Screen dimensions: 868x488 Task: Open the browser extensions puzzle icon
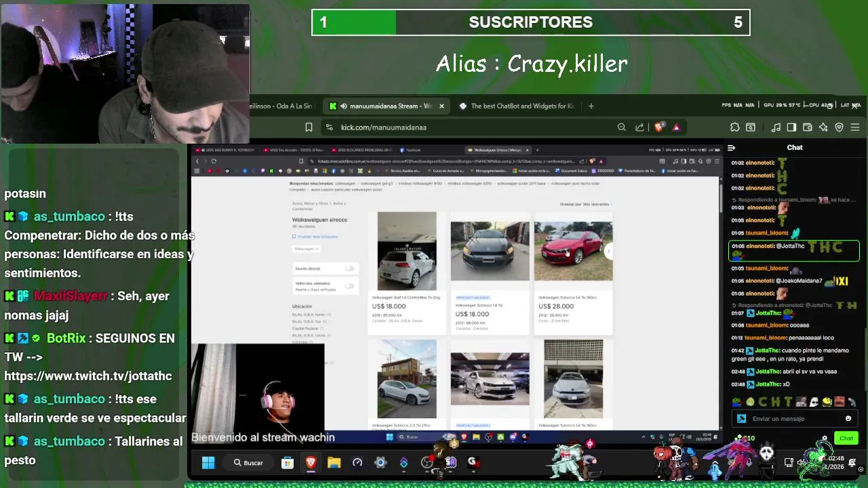pyautogui.click(x=734, y=127)
